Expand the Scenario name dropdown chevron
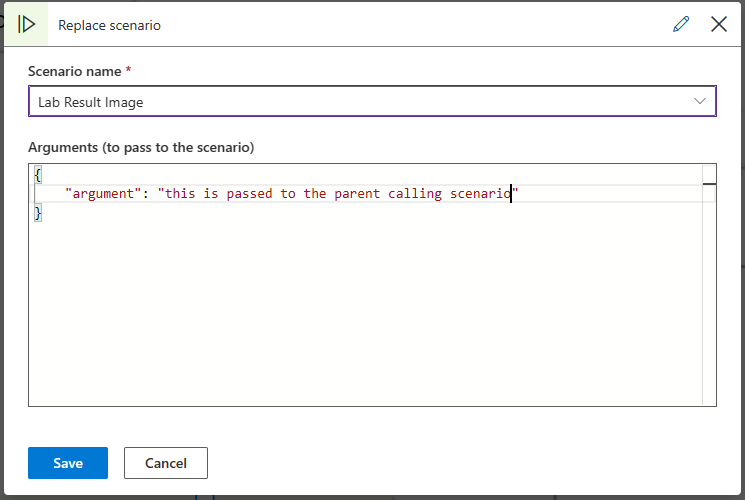The height and width of the screenshot is (500, 745). tap(700, 101)
